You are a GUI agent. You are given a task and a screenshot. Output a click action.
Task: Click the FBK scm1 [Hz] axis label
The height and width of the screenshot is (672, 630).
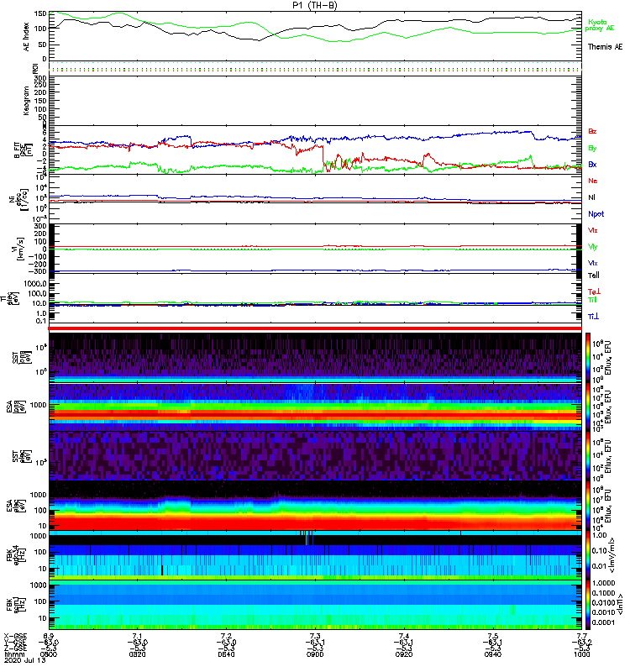point(15,605)
